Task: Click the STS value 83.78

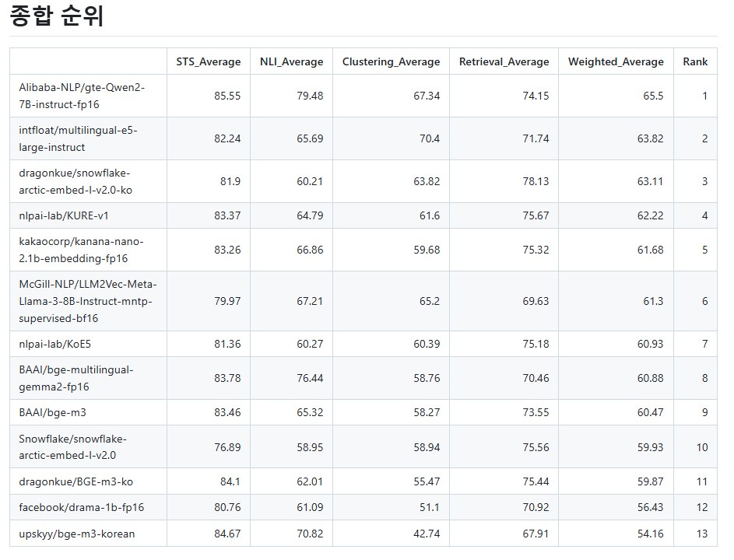Action: tap(227, 378)
